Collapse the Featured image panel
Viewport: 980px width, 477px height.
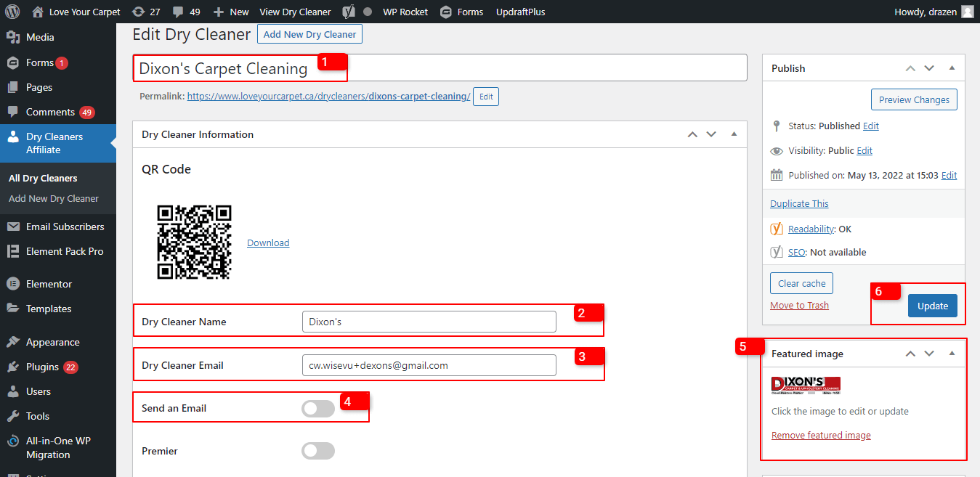tap(952, 354)
